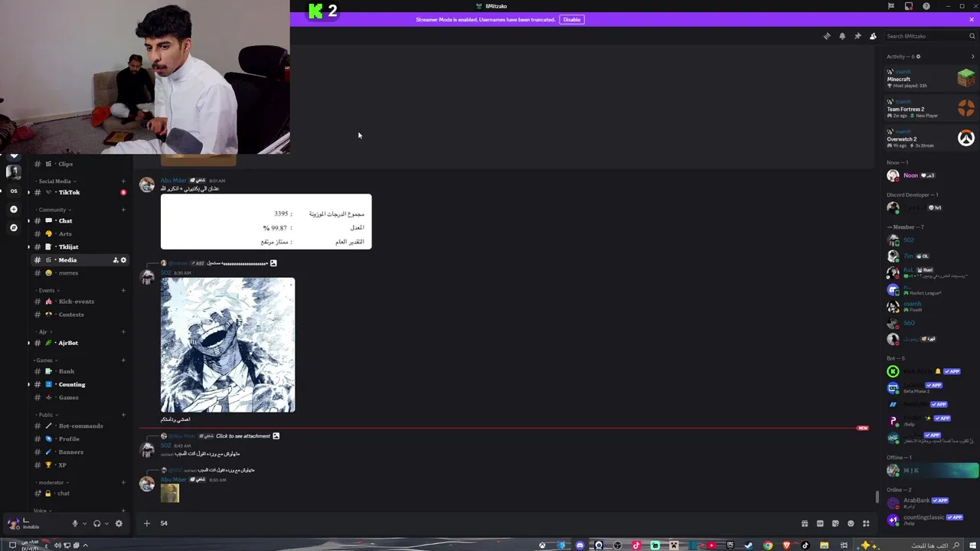Open the locked moderator chat channel
Screen dimensions: 980x551
pyautogui.click(x=80, y=493)
